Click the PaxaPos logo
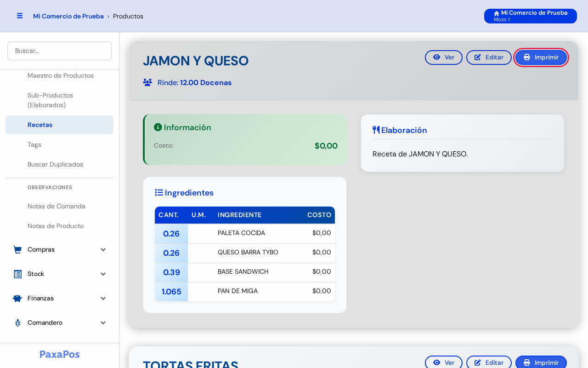This screenshot has height=368, width=588. tap(60, 354)
